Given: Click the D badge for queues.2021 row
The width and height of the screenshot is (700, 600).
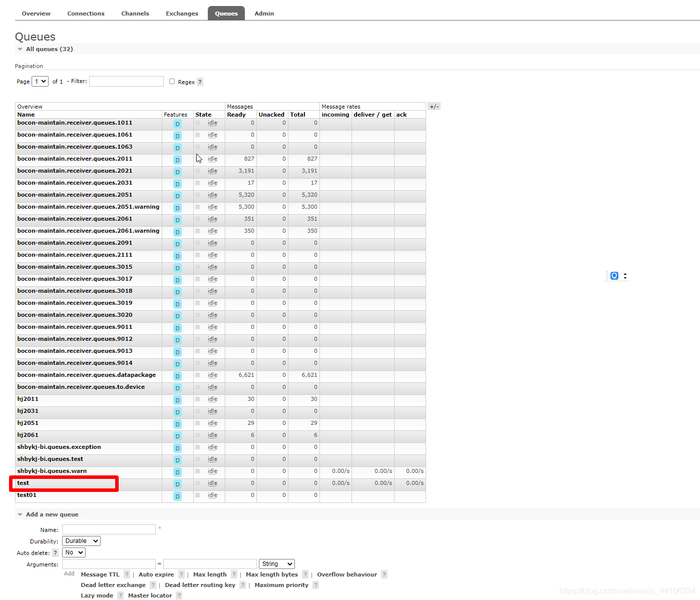Looking at the screenshot, I should 177,172.
